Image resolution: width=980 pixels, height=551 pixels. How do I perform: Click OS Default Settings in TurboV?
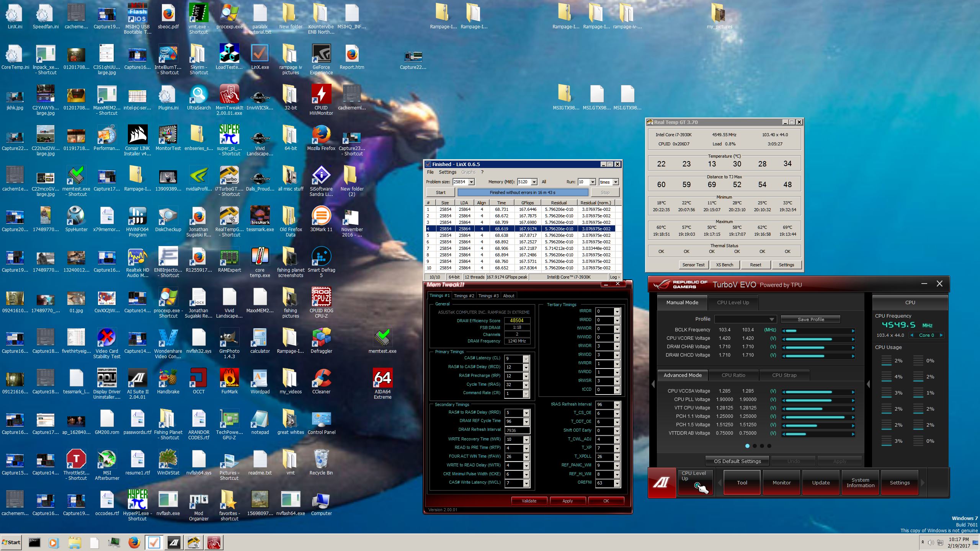[x=737, y=461]
